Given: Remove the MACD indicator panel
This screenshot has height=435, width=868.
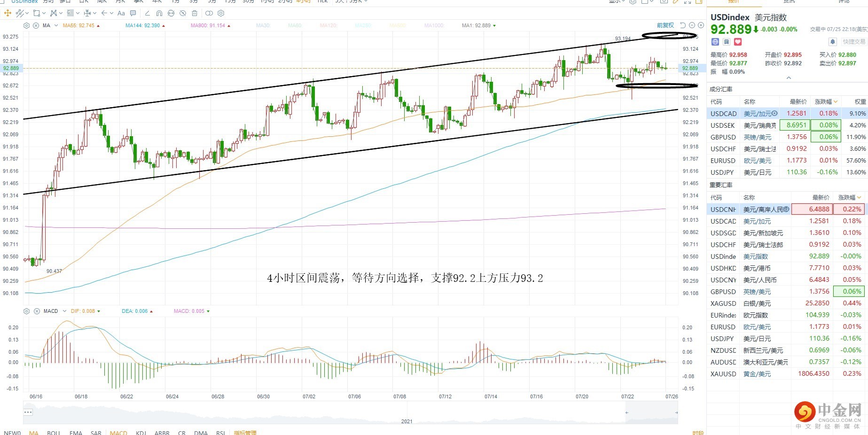Looking at the screenshot, I should click(x=37, y=311).
